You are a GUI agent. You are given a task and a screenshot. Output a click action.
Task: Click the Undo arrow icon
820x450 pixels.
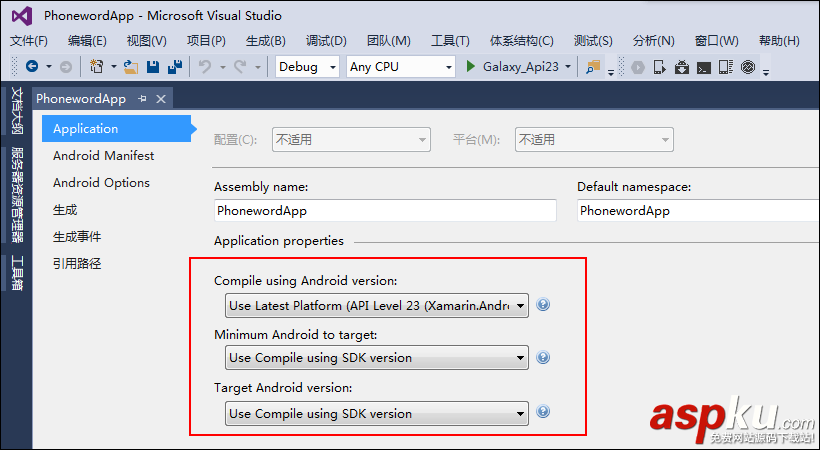pos(204,67)
